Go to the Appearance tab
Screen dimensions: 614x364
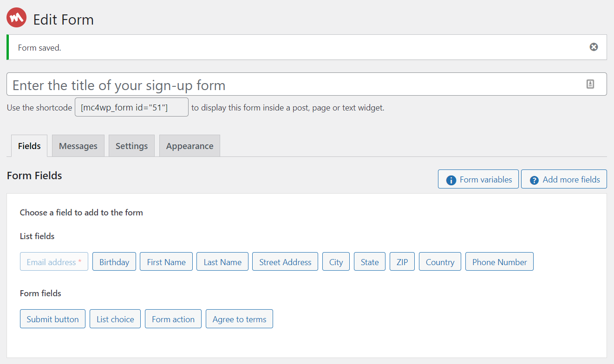189,146
